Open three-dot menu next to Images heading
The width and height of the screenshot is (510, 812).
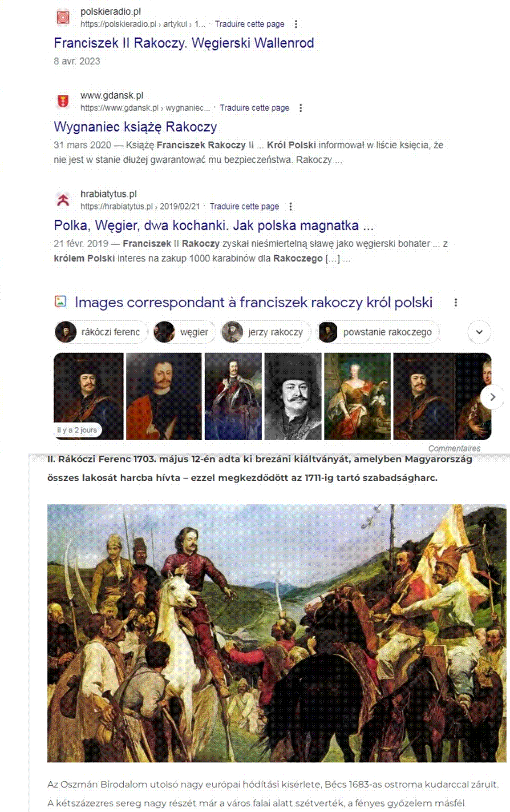point(456,302)
